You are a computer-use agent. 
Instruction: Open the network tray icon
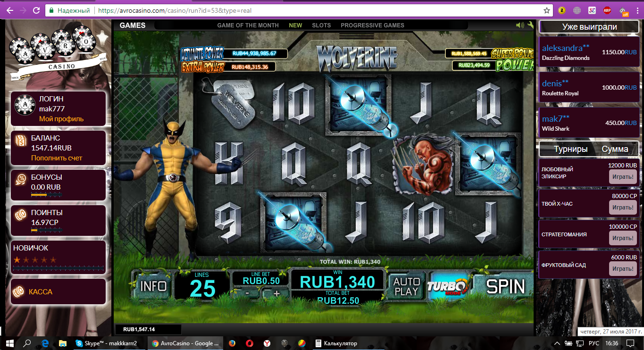[579, 343]
